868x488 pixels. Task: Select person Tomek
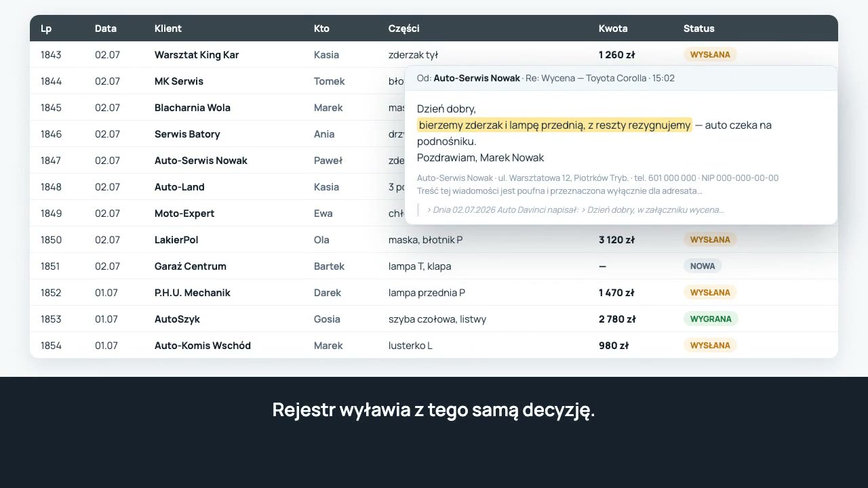click(x=330, y=81)
